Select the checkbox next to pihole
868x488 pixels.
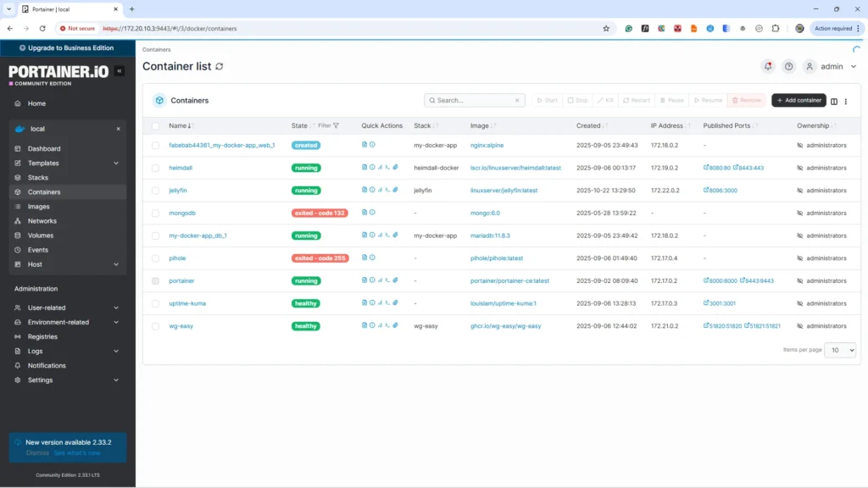(155, 258)
